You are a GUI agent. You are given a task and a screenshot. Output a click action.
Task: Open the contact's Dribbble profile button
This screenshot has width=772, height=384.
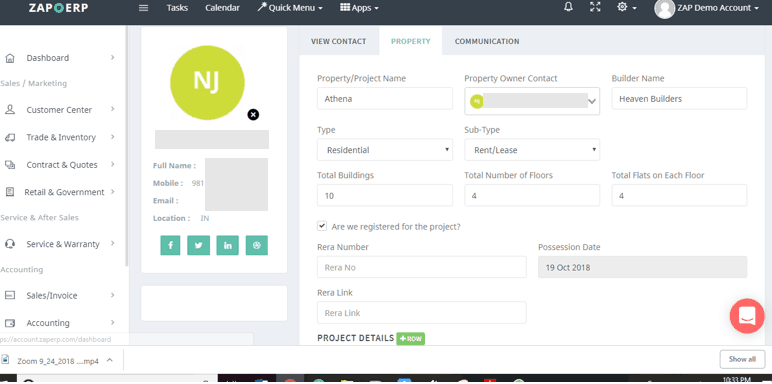(x=257, y=245)
